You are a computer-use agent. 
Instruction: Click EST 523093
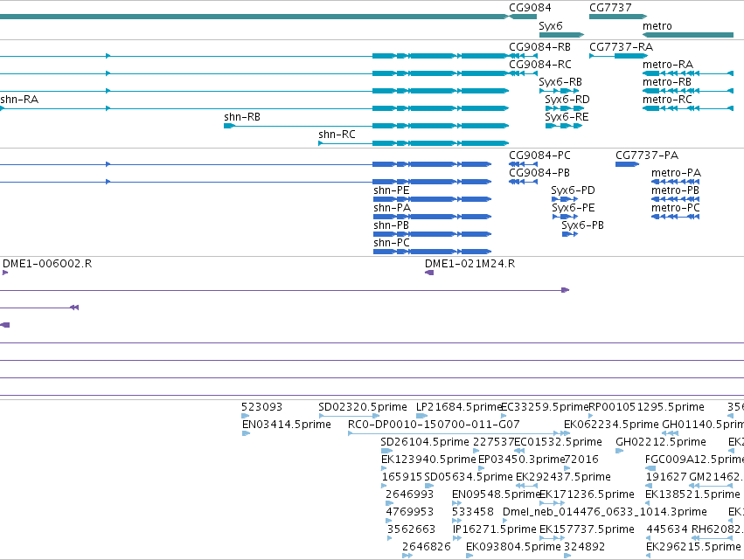(x=246, y=416)
